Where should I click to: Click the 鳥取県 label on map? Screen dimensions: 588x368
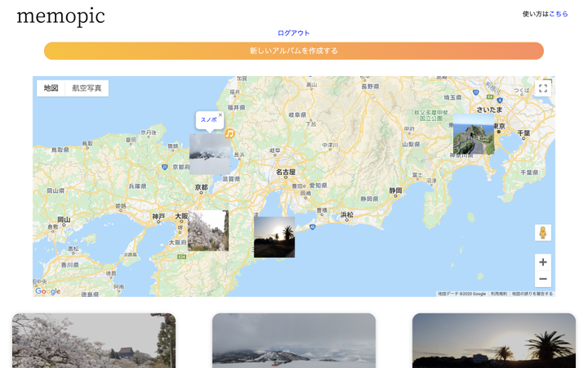pos(60,150)
